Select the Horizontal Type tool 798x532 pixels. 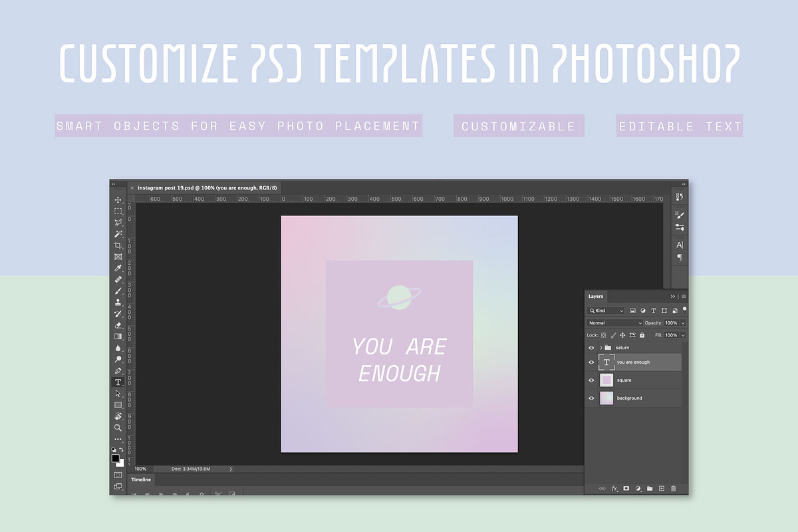118,382
